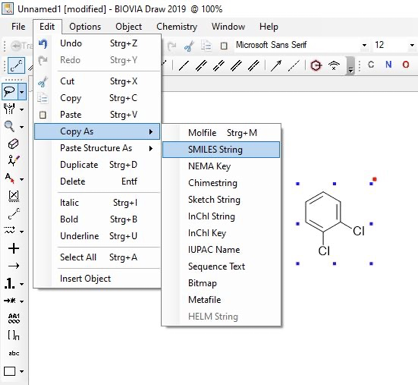Open the Window menu

coord(228,27)
